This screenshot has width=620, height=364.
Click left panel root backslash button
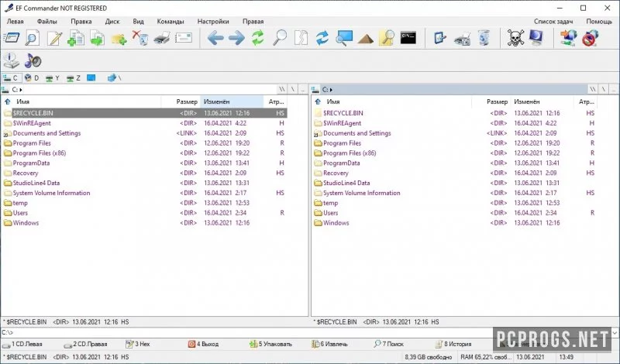[x=293, y=90]
